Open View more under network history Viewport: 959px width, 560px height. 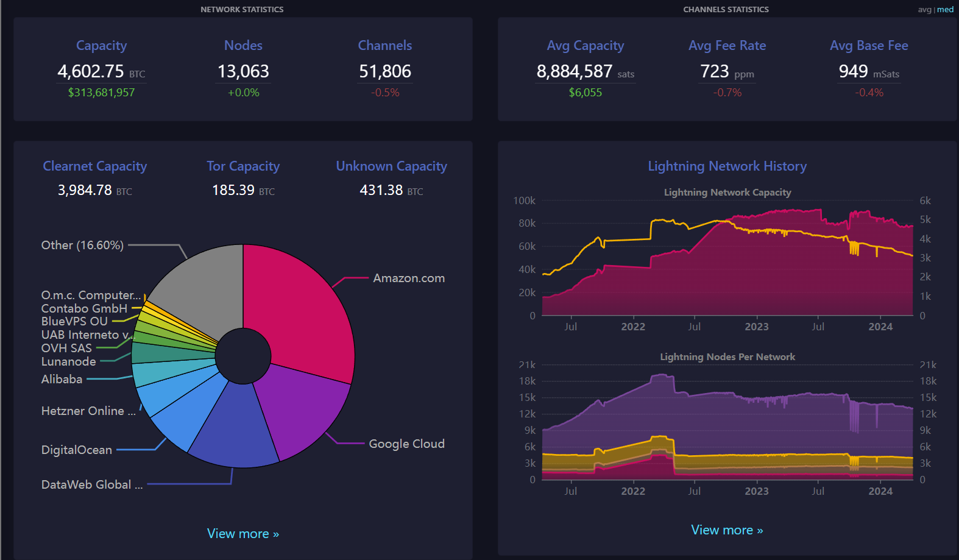727,530
